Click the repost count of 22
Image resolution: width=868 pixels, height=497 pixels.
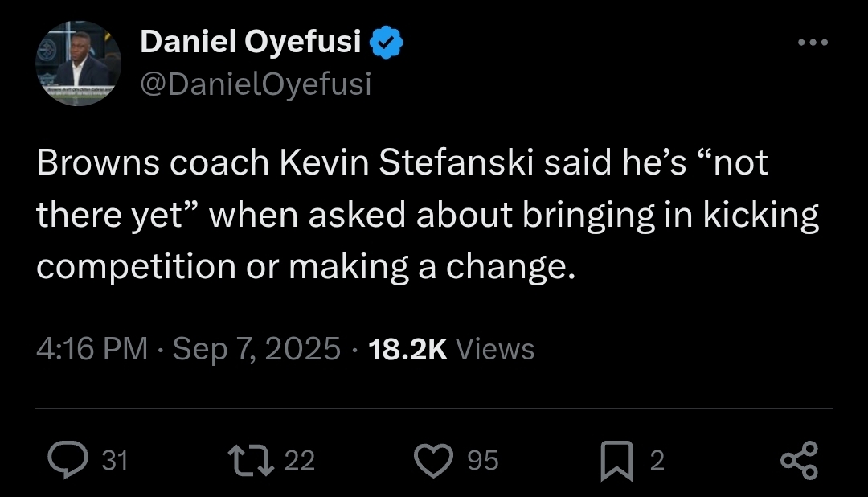click(300, 460)
